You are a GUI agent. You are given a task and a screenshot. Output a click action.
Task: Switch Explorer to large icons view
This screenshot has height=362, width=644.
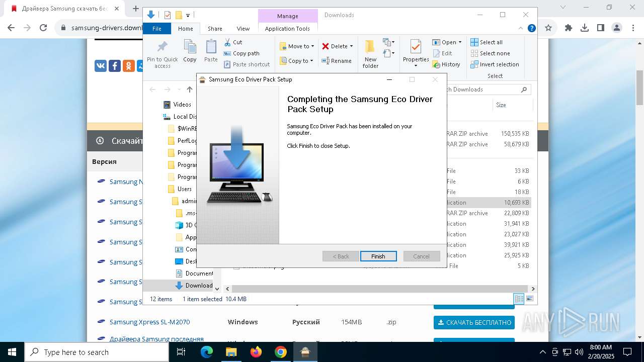tap(529, 299)
